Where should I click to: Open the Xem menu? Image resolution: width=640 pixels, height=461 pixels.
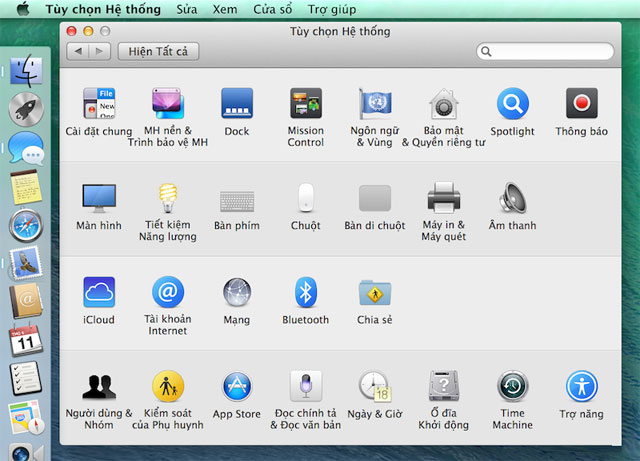click(x=225, y=8)
